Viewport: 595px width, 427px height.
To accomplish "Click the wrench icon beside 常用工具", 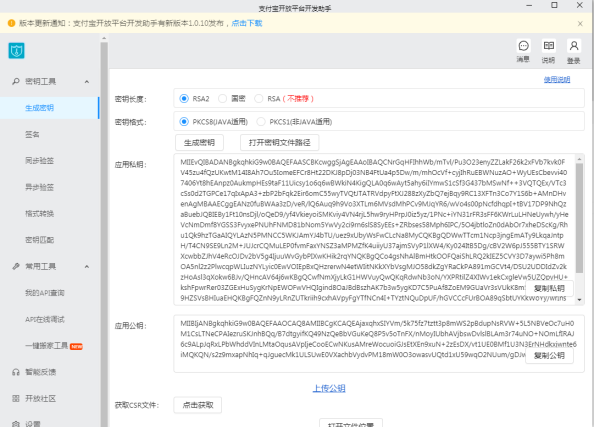I will [x=16, y=266].
